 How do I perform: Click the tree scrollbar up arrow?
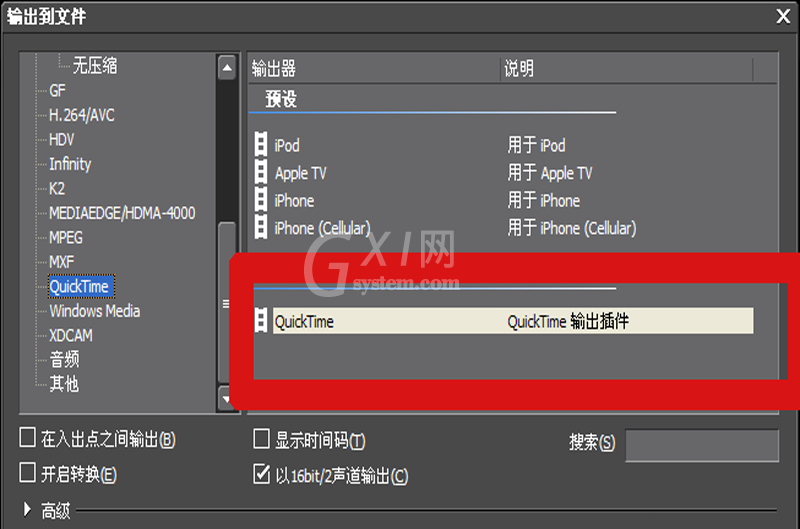click(227, 67)
